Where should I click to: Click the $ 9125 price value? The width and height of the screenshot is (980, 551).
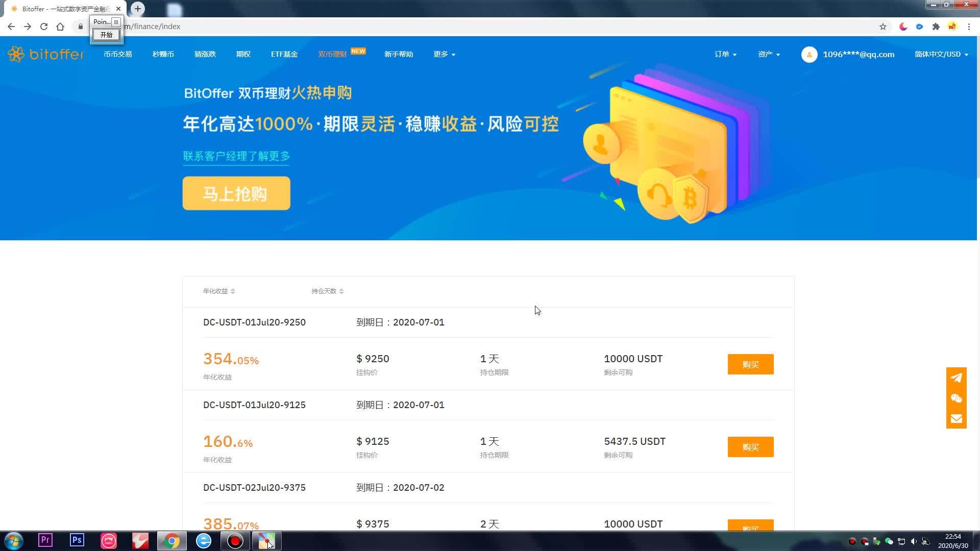point(373,441)
